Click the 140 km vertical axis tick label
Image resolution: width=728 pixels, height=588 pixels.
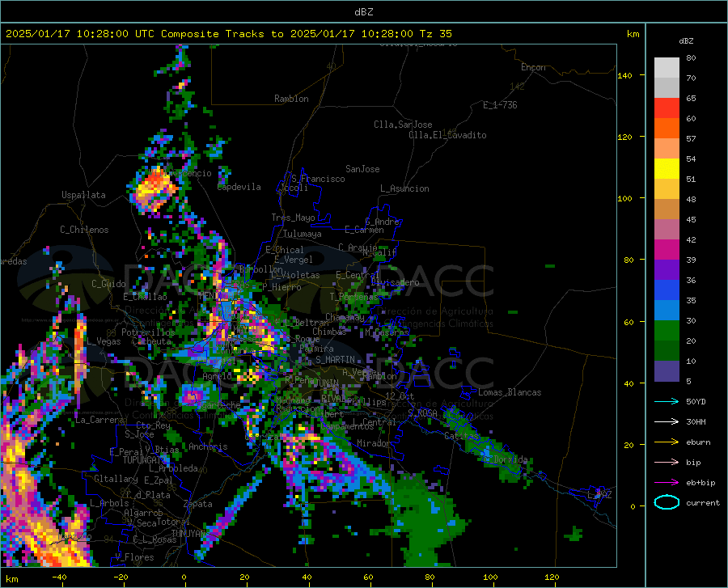[624, 75]
